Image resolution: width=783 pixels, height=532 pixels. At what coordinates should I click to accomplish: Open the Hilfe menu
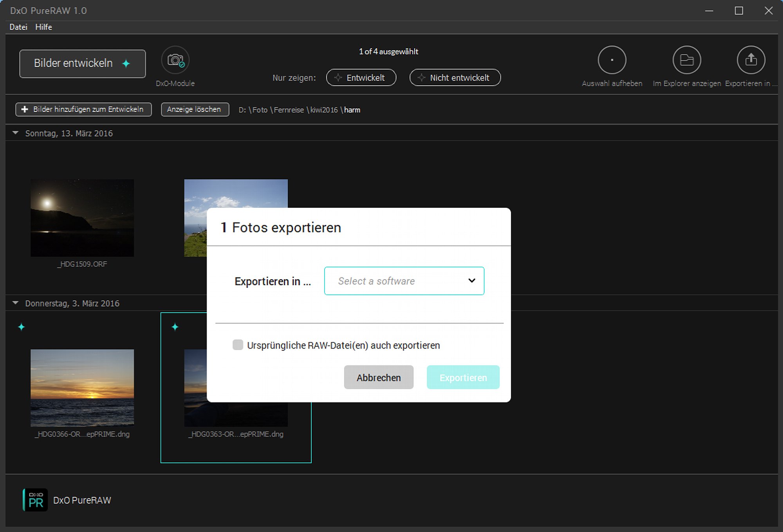pos(43,27)
